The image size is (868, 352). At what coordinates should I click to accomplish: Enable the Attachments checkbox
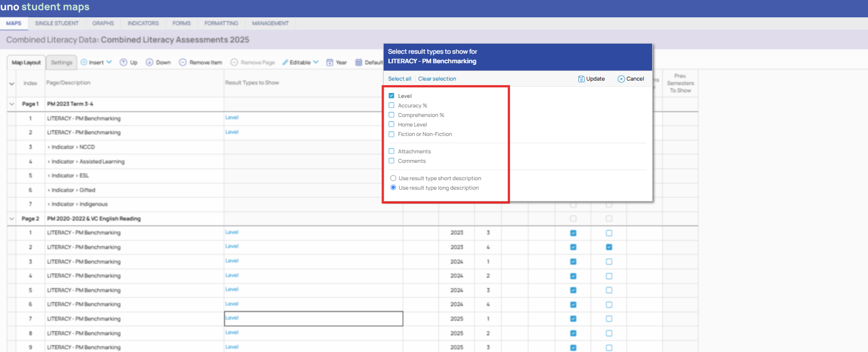click(391, 151)
